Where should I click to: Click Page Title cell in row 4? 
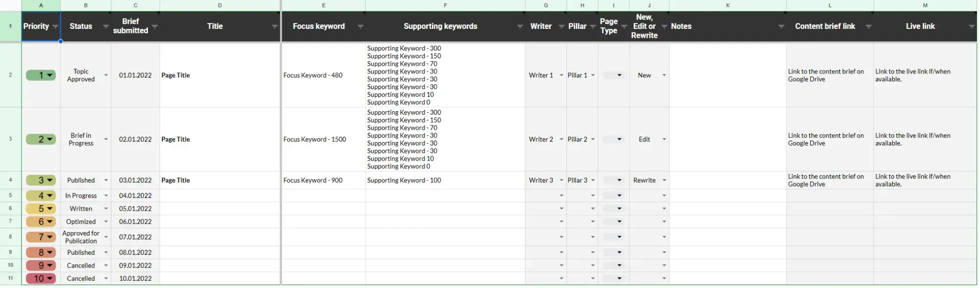pos(220,180)
